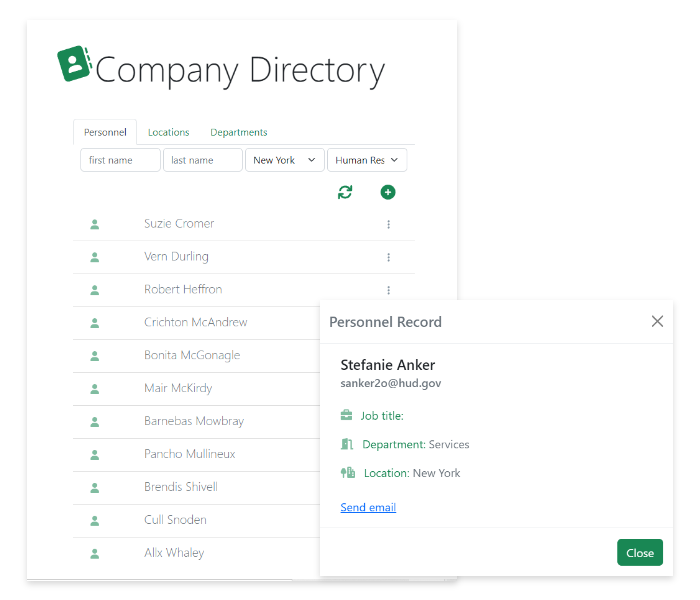Open options menu for Suzie Cromer
Viewport: 700px width, 600px height.
click(x=388, y=224)
